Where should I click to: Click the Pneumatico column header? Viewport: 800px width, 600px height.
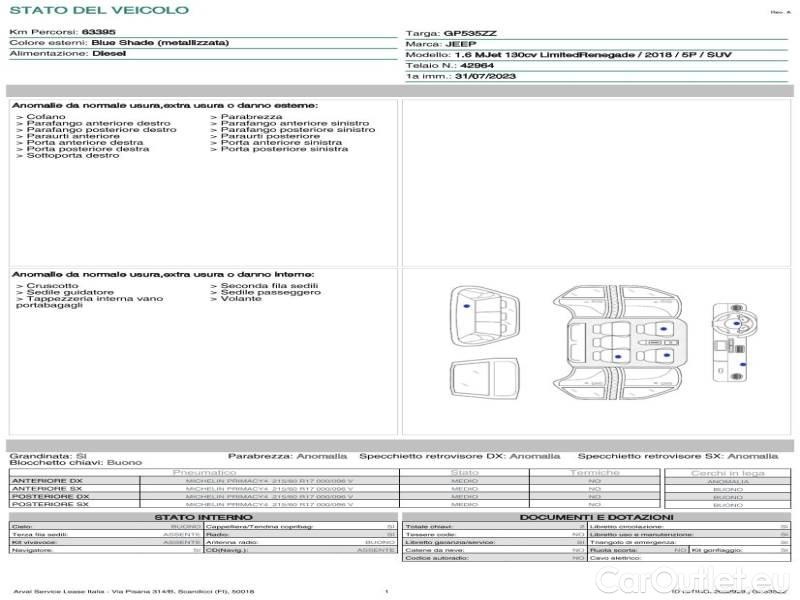coord(204,472)
